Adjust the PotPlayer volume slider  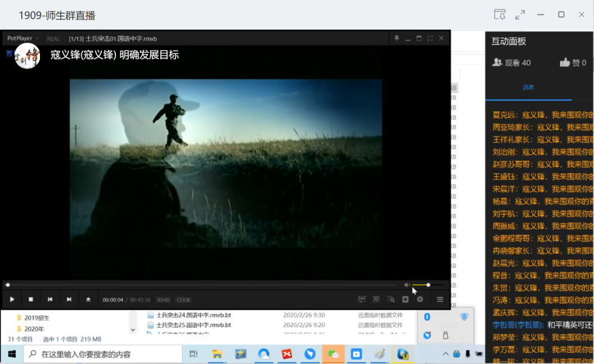(428, 285)
